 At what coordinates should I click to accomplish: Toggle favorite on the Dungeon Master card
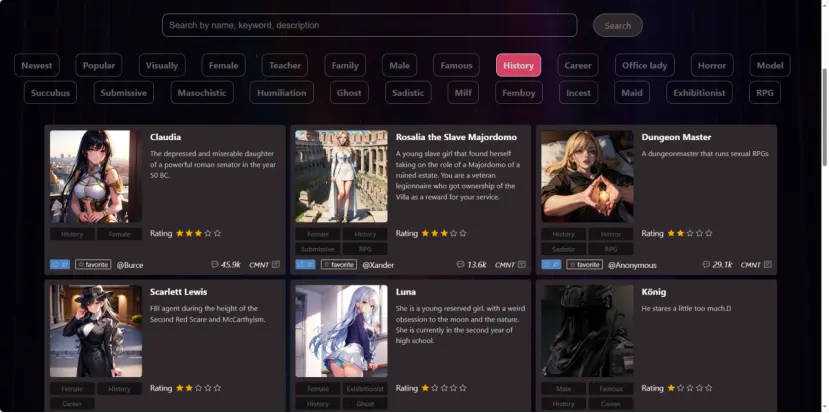(x=584, y=264)
